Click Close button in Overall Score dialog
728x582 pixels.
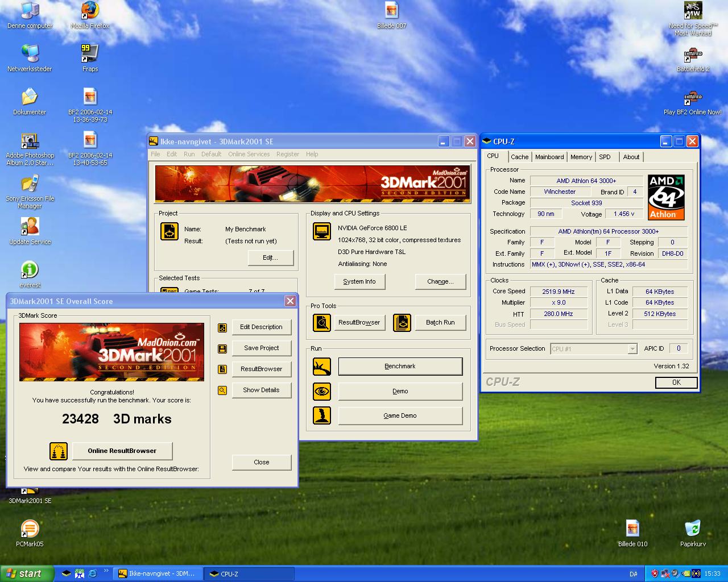point(262,463)
